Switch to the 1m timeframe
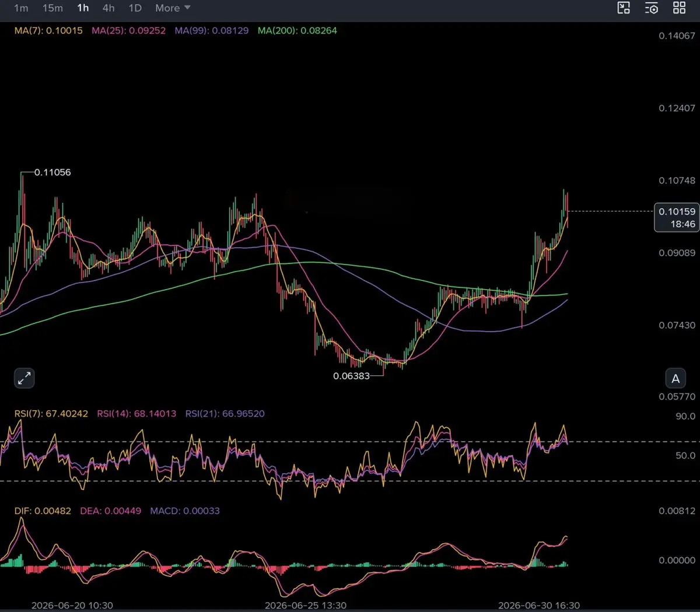Screen dimensions: 700x612 click(x=21, y=8)
